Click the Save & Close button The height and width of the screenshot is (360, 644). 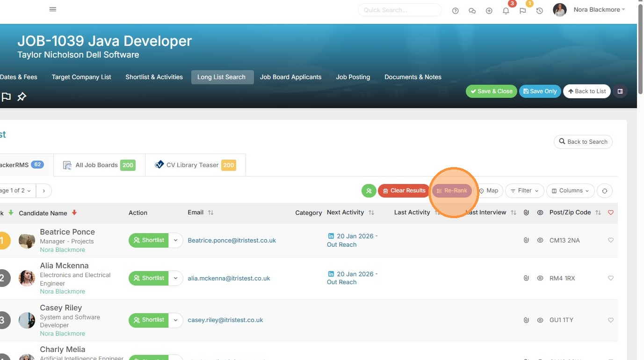coord(492,91)
